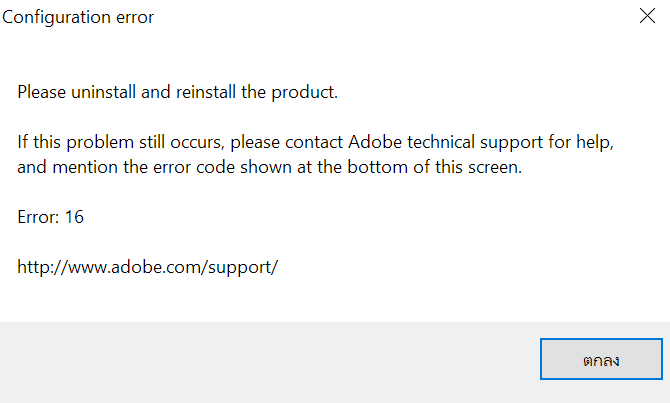Click the word "Error:" label before 16
Screen dimensions: 670x403
[x=39, y=217]
